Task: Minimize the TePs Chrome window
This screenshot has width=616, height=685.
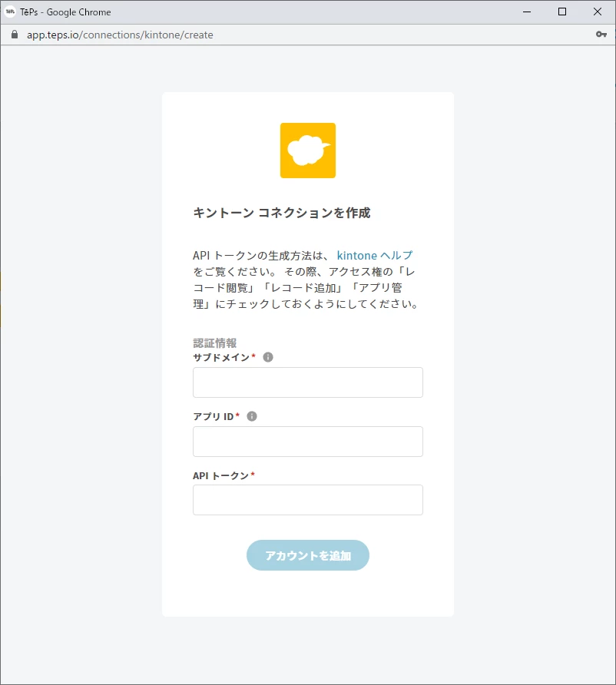Action: click(x=527, y=12)
